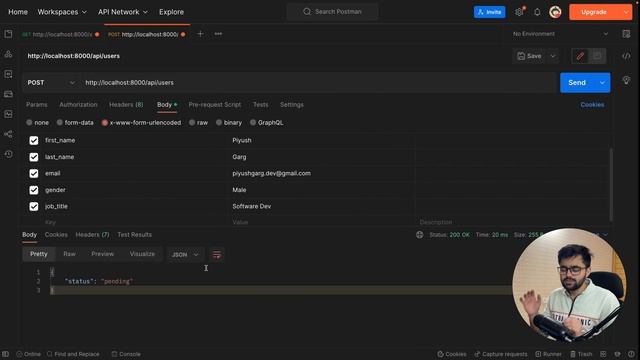
Task: Click the blue Send button
Action: (577, 82)
